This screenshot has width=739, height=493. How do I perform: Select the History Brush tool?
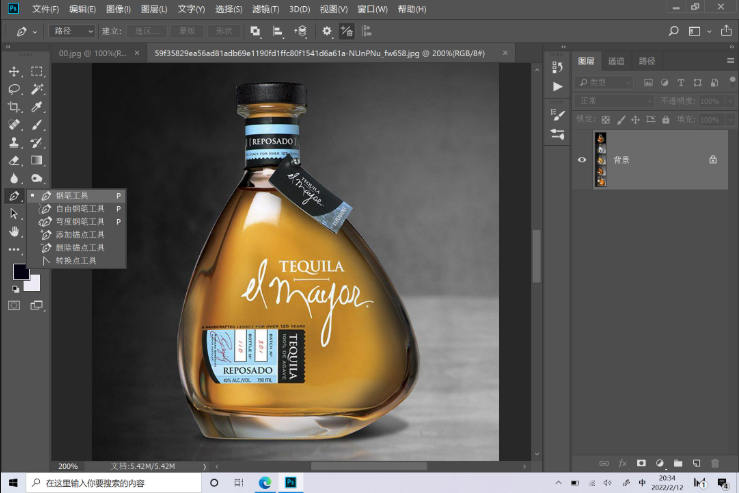[x=37, y=142]
